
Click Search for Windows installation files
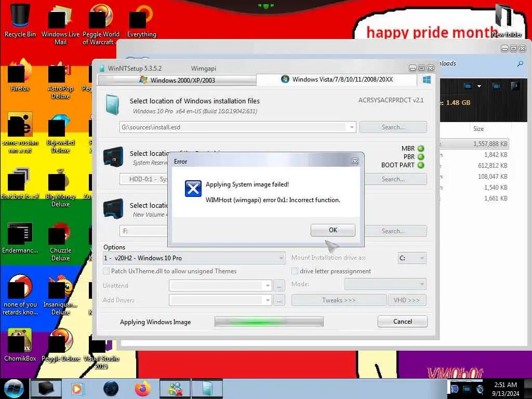pyautogui.click(x=393, y=127)
